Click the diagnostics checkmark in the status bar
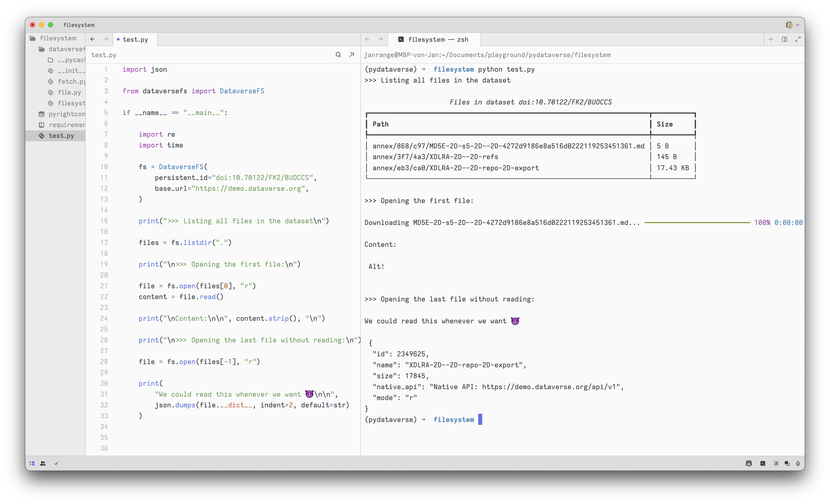Image resolution: width=830 pixels, height=504 pixels. pos(56,463)
